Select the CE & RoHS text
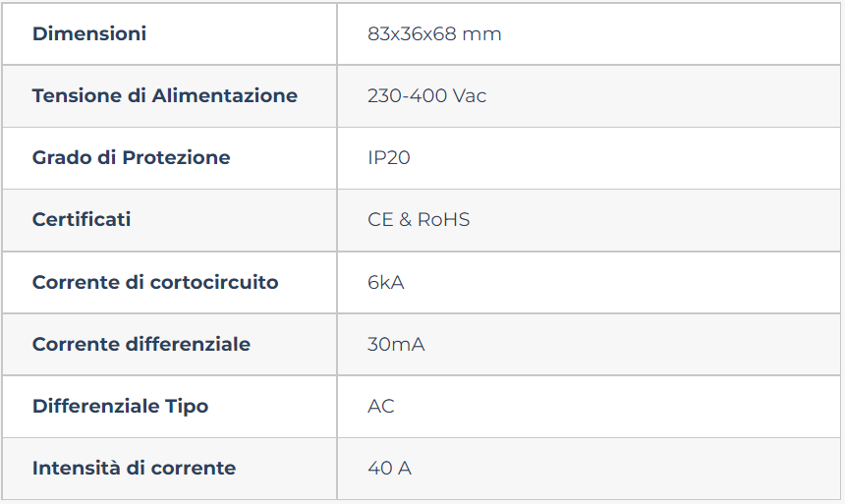 (x=419, y=220)
